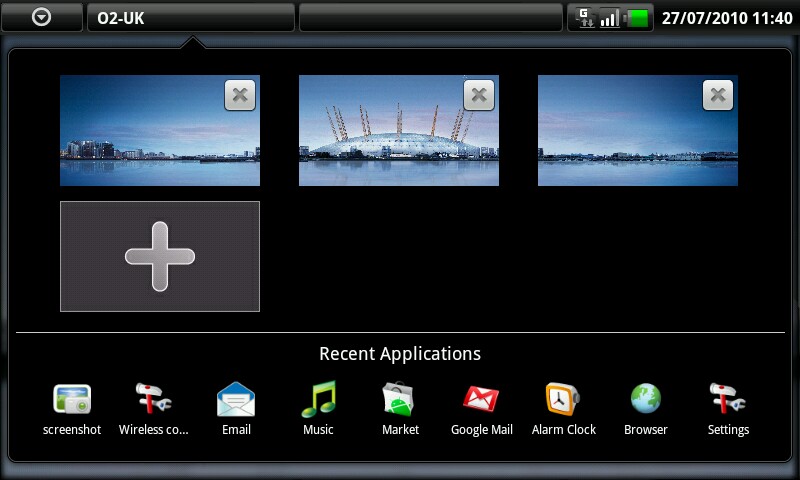800x480 pixels.
Task: Open the screenshot app icon
Action: pyautogui.click(x=72, y=399)
